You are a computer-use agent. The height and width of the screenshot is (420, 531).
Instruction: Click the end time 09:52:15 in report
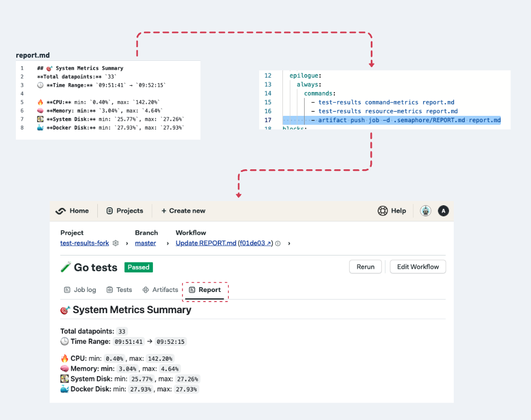170,341
